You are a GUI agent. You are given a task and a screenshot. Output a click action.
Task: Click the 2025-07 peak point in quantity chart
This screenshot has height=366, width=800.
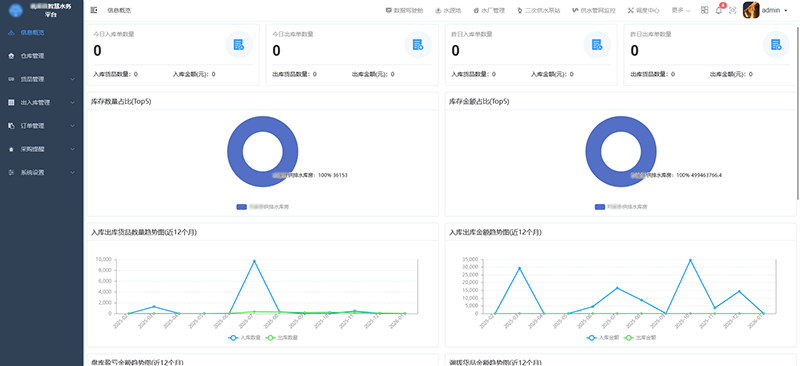(254, 261)
